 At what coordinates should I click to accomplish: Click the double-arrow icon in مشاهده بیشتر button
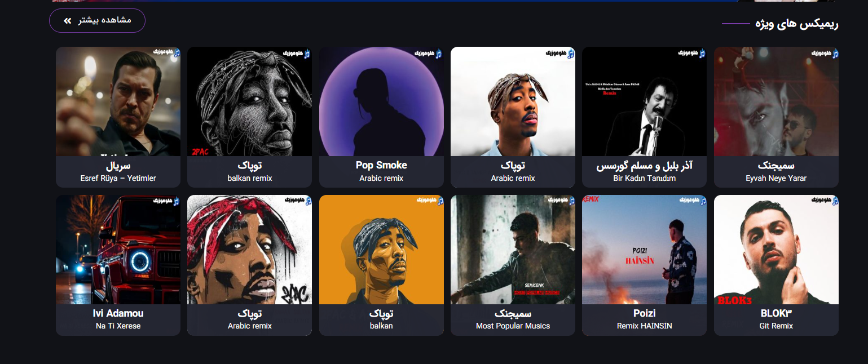tap(68, 21)
